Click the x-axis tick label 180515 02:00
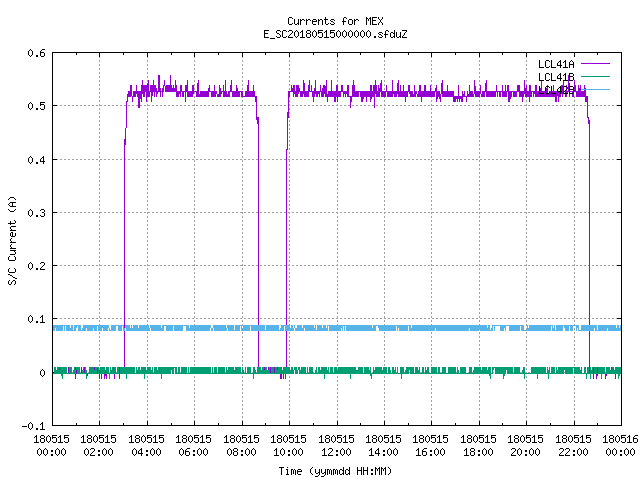The image size is (640, 480). 98,446
